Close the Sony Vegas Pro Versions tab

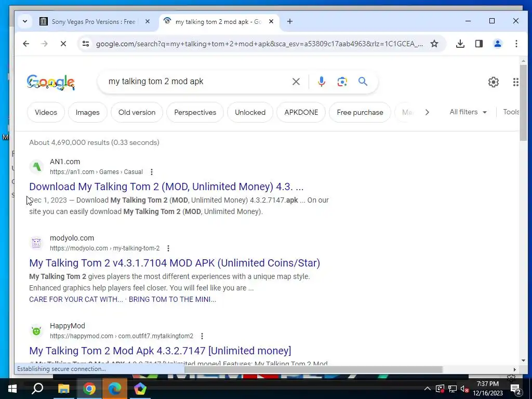[148, 21]
